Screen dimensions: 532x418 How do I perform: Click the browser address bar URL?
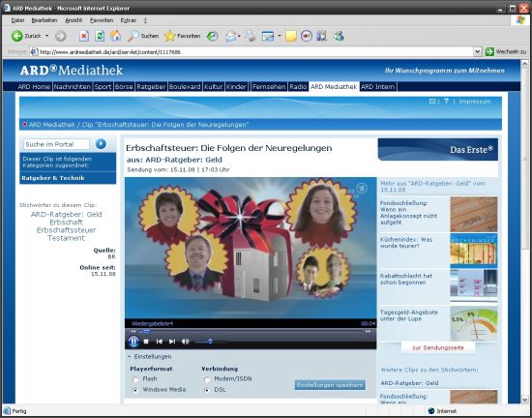click(251, 52)
